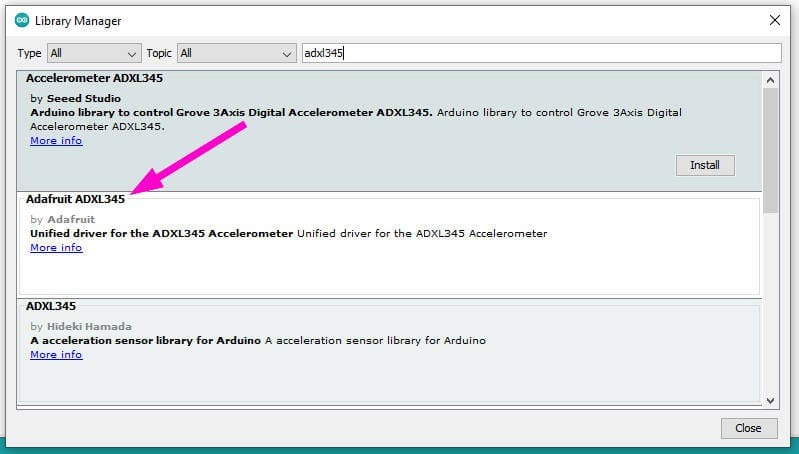Click the Close button at bottom
This screenshot has height=454, width=799.
coord(749,428)
